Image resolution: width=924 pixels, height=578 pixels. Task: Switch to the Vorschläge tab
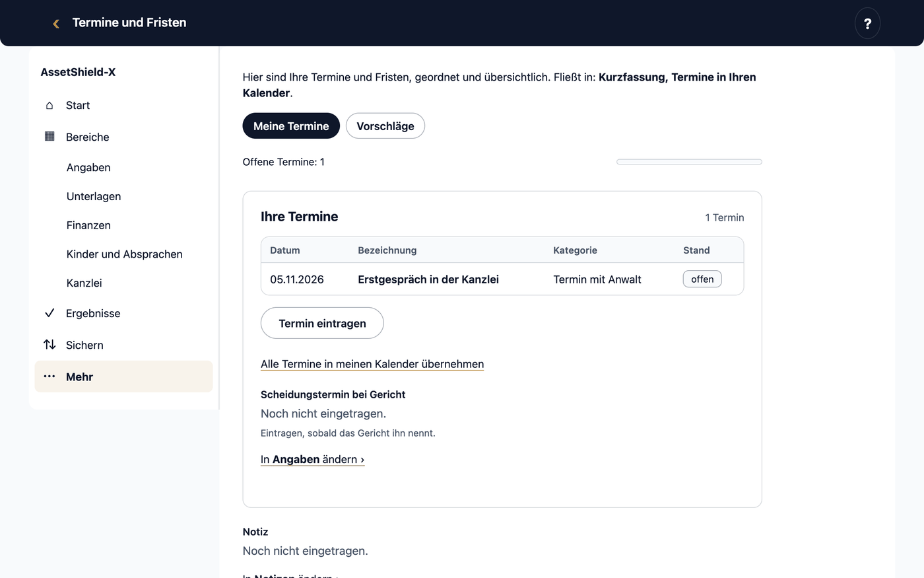pos(385,126)
